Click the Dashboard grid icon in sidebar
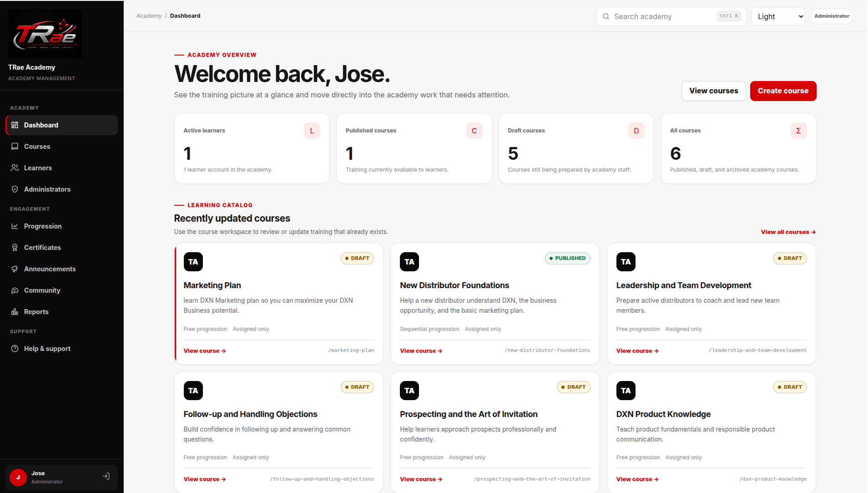The width and height of the screenshot is (868, 493). (15, 125)
